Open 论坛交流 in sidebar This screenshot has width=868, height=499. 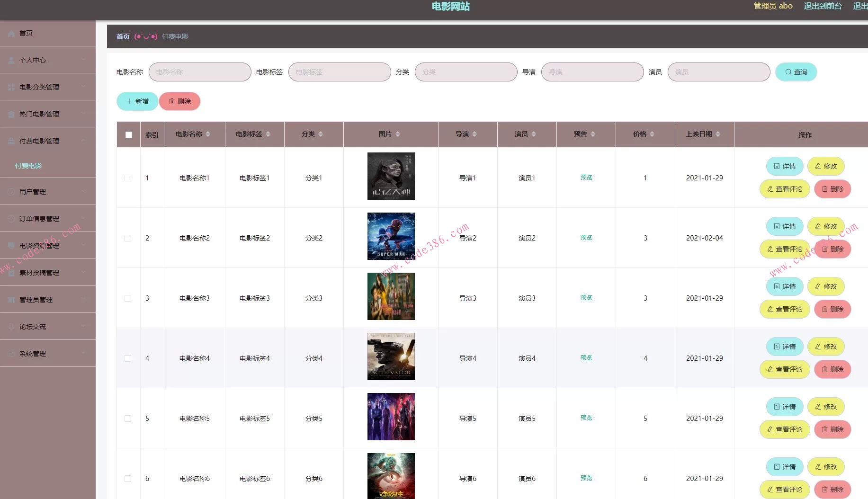click(47, 327)
